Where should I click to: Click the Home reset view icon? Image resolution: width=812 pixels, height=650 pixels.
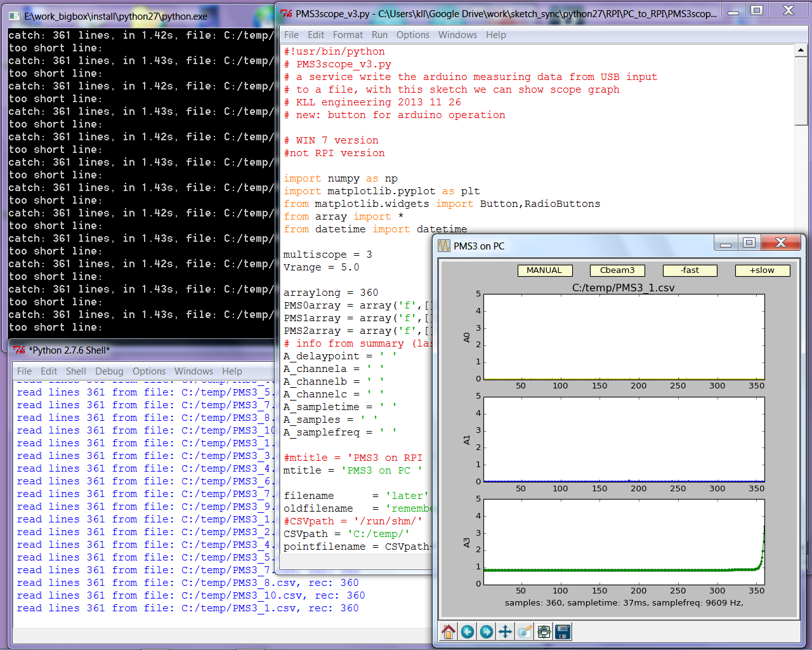point(449,632)
